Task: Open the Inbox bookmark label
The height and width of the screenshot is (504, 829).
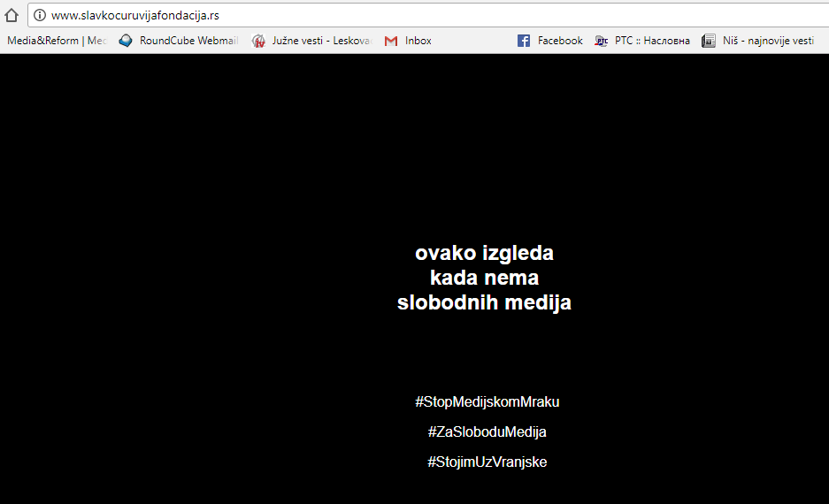Action: (x=418, y=41)
